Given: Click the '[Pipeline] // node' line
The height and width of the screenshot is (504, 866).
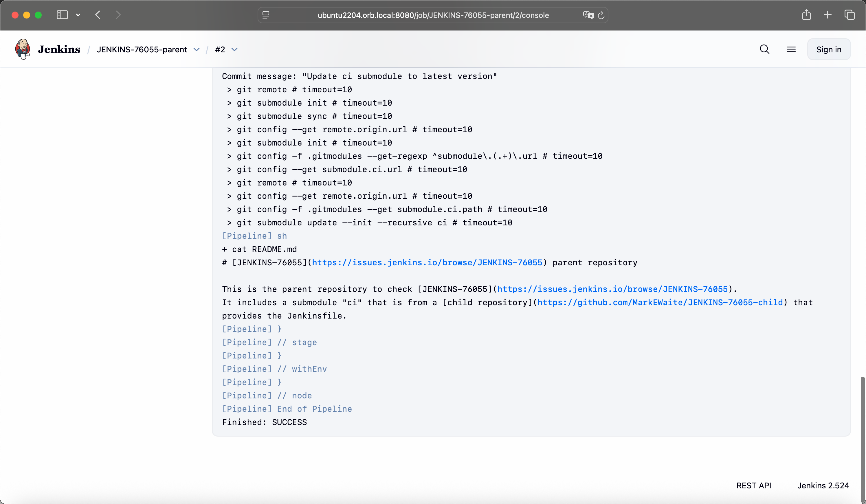Looking at the screenshot, I should tap(267, 396).
